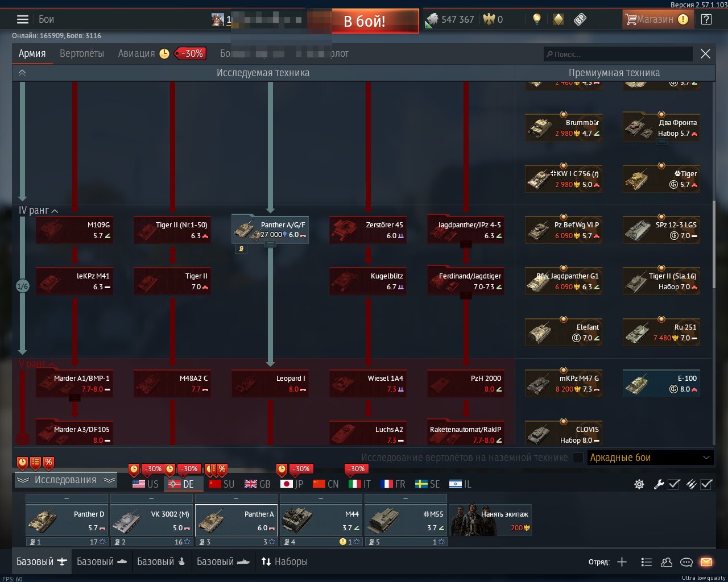Click the wrench auto-repair icon

[659, 484]
